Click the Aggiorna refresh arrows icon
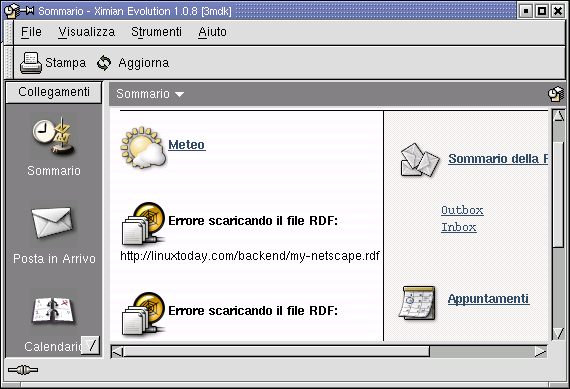This screenshot has width=570, height=389. point(104,63)
